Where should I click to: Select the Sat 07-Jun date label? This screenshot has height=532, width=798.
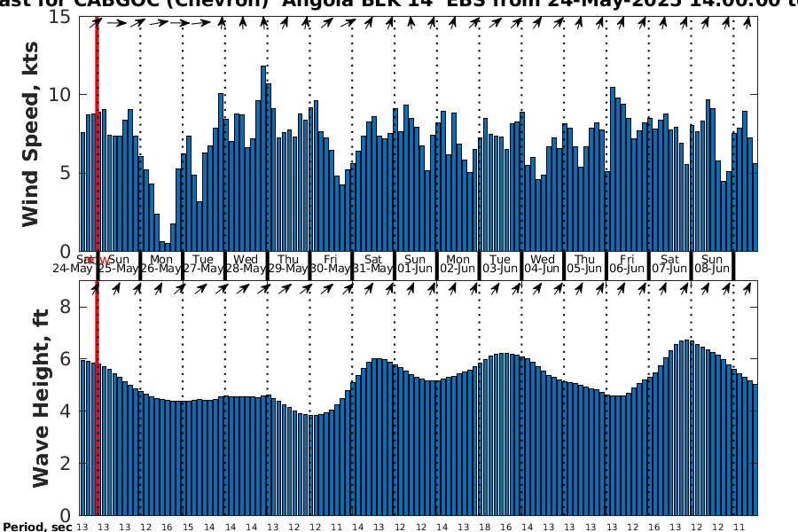[669, 263]
